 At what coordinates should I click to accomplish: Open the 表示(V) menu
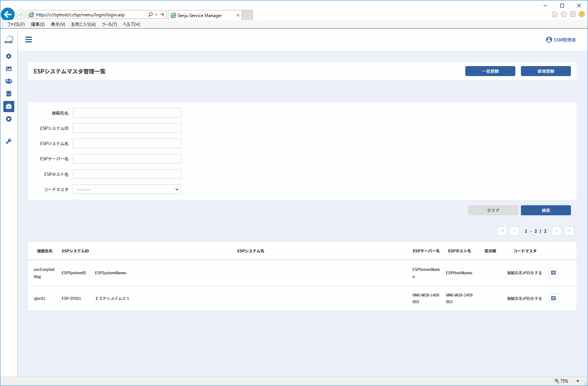click(x=58, y=24)
